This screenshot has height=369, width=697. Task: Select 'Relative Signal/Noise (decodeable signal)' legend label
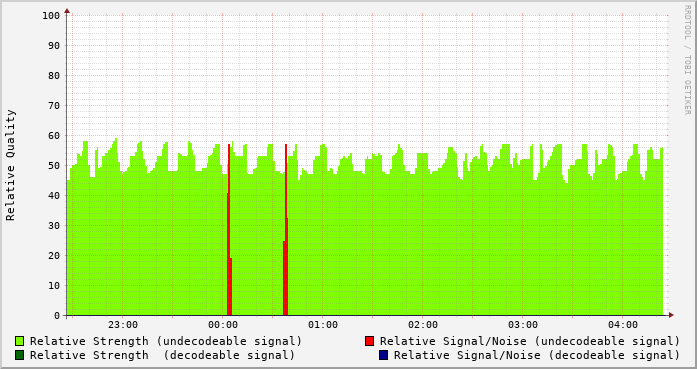point(537,355)
